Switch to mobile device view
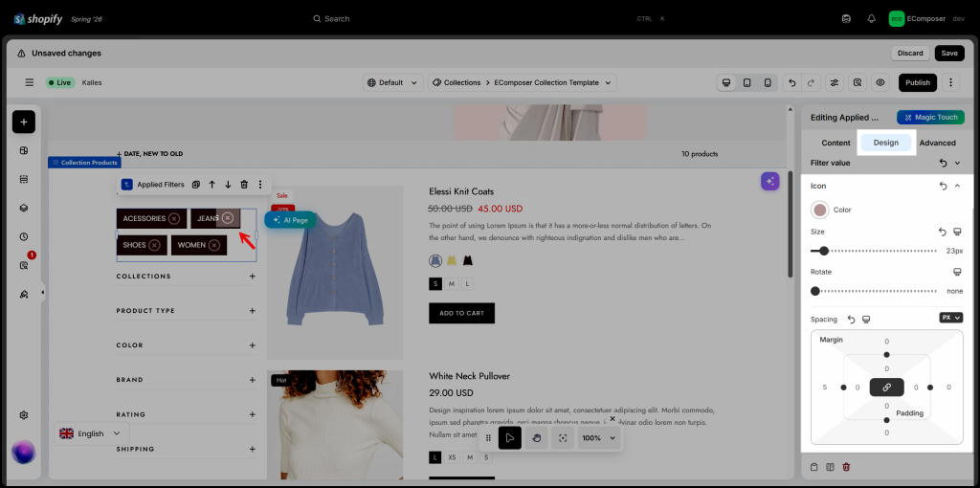The height and width of the screenshot is (488, 980). point(768,82)
